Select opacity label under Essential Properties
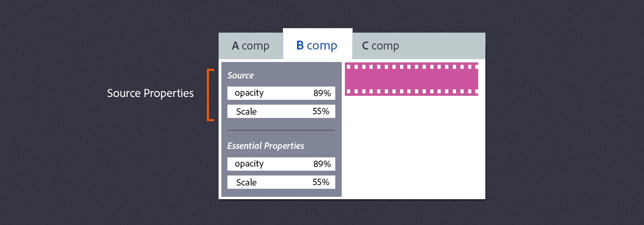This screenshot has height=225, width=644. pos(249,164)
